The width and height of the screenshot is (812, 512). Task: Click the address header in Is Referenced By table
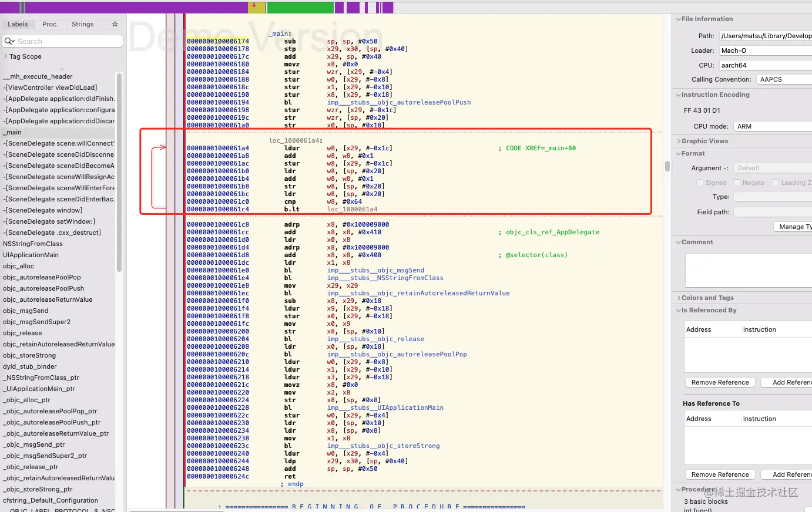tap(699, 329)
